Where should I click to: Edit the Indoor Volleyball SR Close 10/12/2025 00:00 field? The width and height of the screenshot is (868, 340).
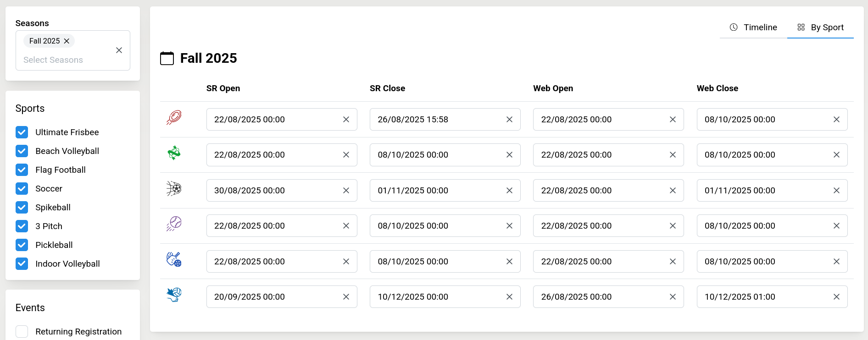(x=445, y=297)
